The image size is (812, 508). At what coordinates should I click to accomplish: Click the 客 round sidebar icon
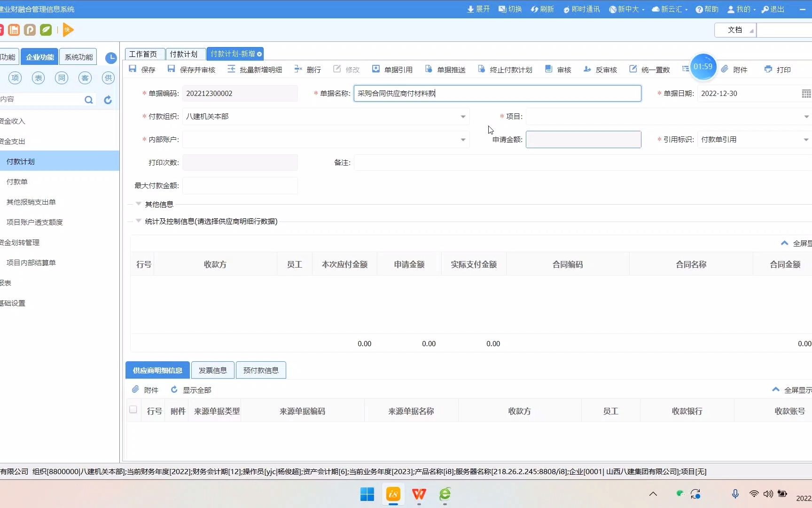(85, 78)
